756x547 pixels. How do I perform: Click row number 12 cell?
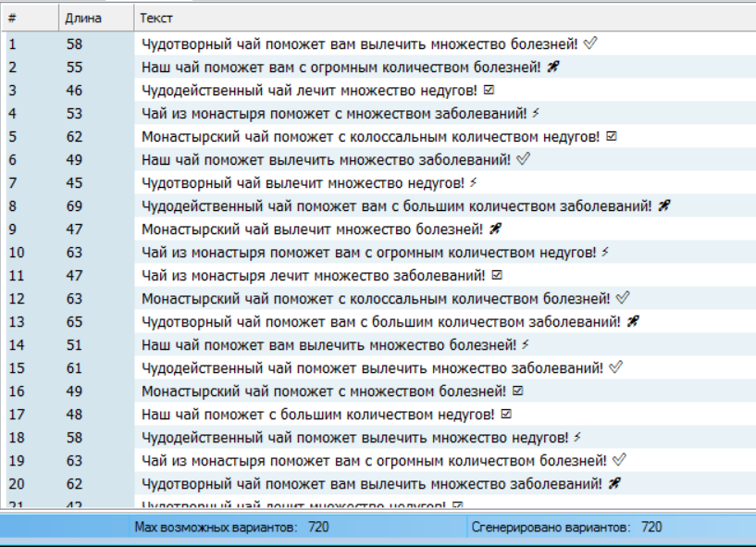(x=17, y=299)
